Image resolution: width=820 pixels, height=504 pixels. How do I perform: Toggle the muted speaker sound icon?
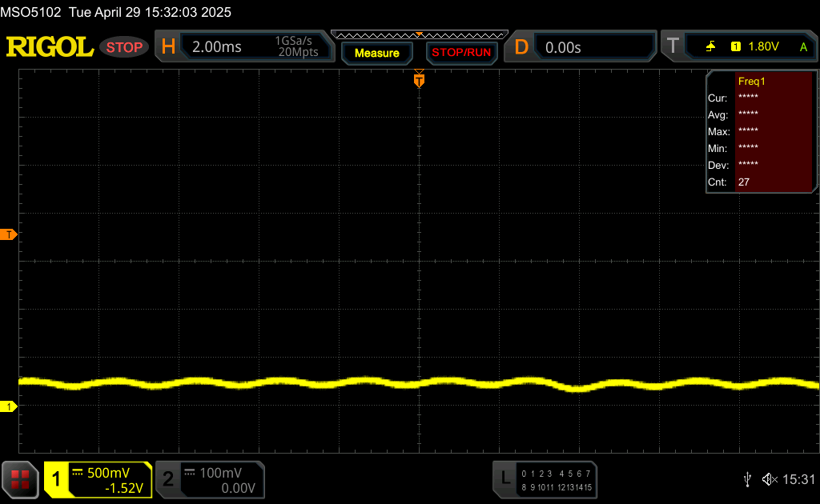(x=770, y=479)
